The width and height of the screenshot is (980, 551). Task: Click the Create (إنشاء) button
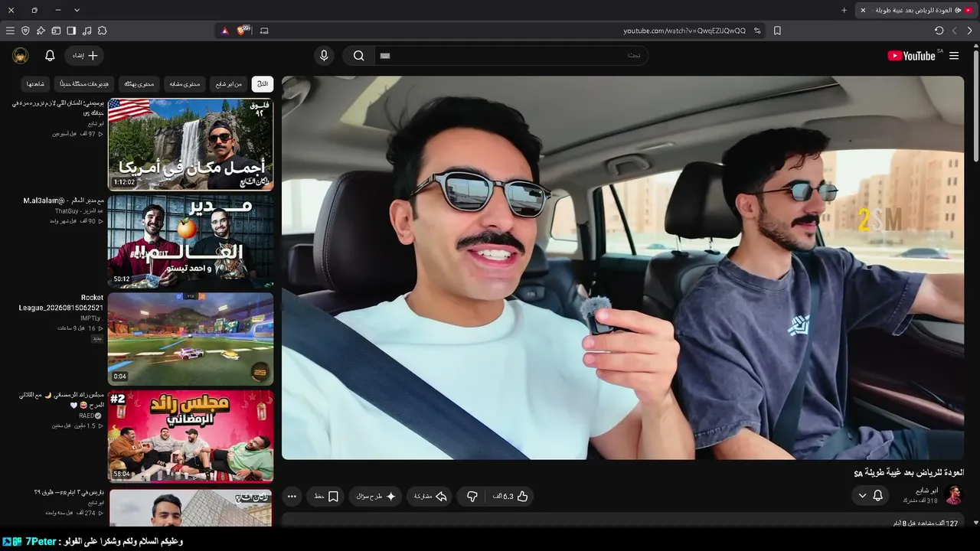(84, 56)
